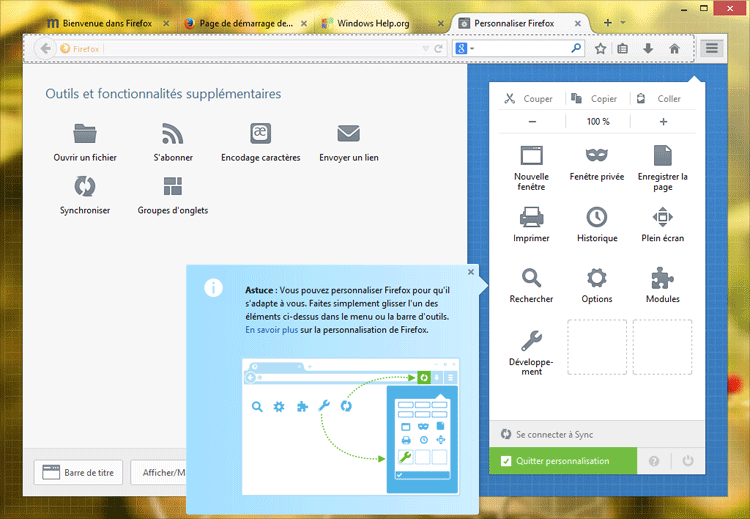Click the Ouvrir un fichier folder icon

click(x=85, y=133)
